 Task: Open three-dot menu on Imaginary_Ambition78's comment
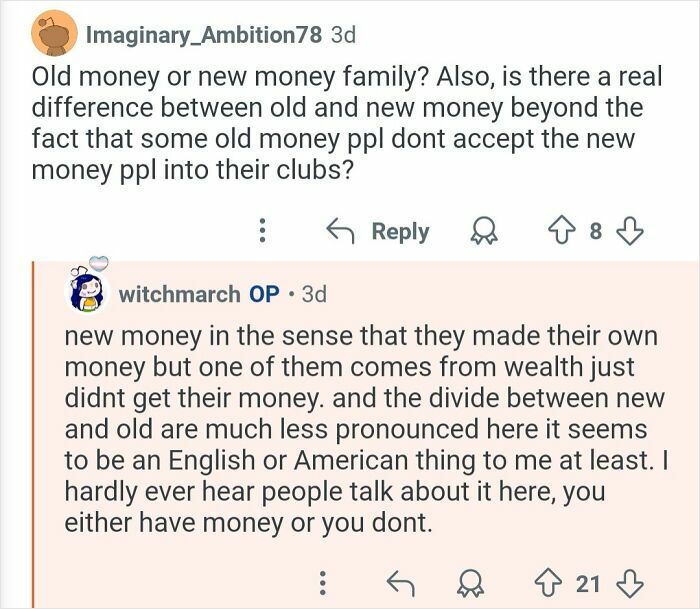click(262, 232)
